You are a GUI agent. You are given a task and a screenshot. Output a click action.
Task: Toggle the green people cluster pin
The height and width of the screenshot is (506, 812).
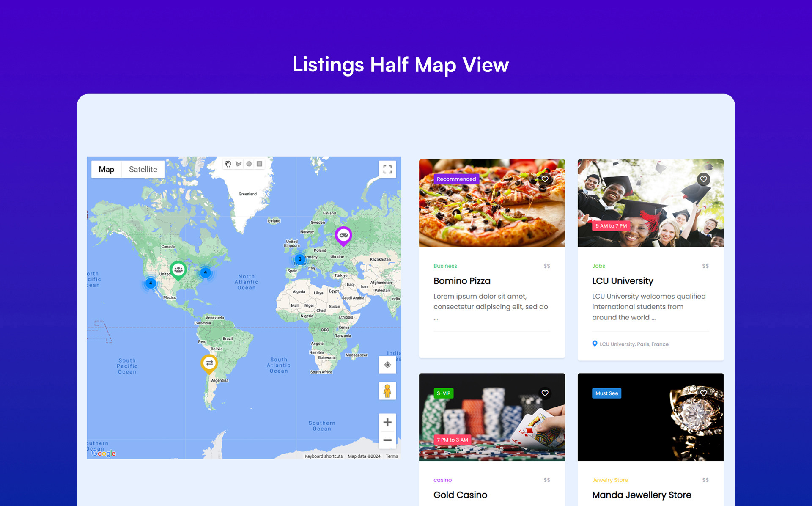point(176,270)
